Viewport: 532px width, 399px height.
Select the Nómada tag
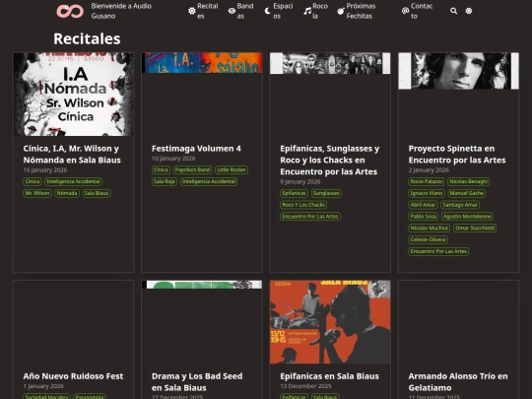67,193
